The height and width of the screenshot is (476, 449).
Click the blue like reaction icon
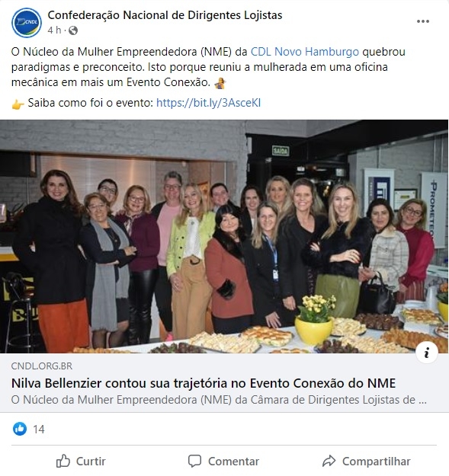coord(20,429)
